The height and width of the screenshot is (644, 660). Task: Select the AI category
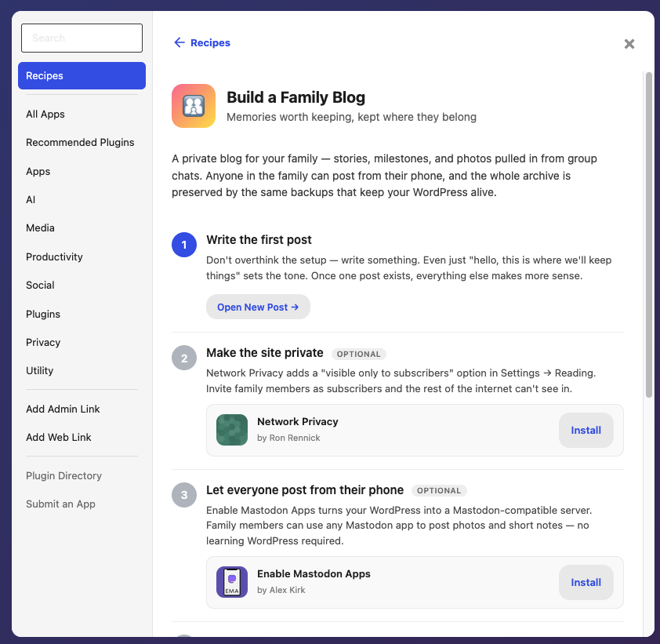point(31,200)
